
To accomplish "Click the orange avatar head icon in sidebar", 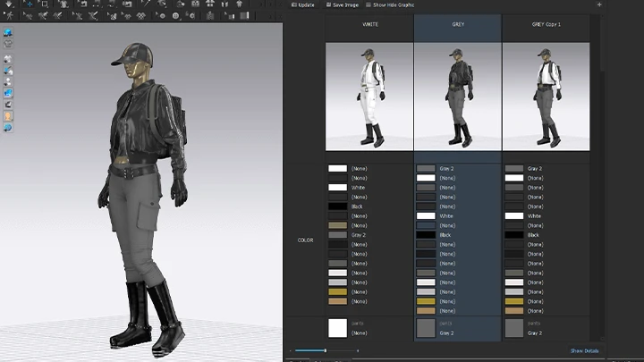I will [x=8, y=116].
